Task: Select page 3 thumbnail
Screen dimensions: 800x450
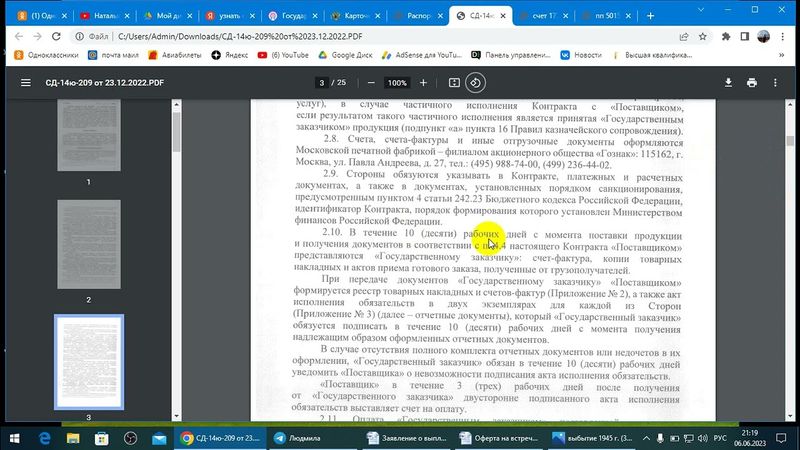Action: pyautogui.click(x=89, y=362)
